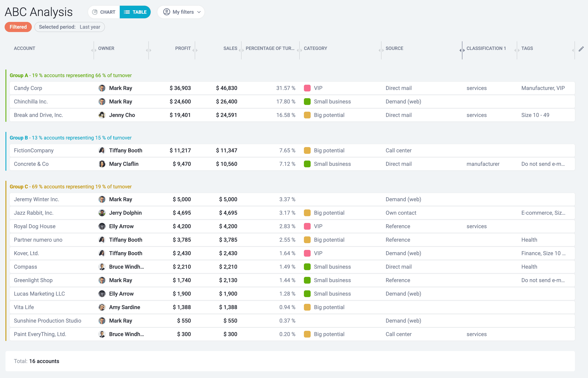Click Jerry Dolphin's avatar on Jazz Rabbit row

tap(102, 213)
